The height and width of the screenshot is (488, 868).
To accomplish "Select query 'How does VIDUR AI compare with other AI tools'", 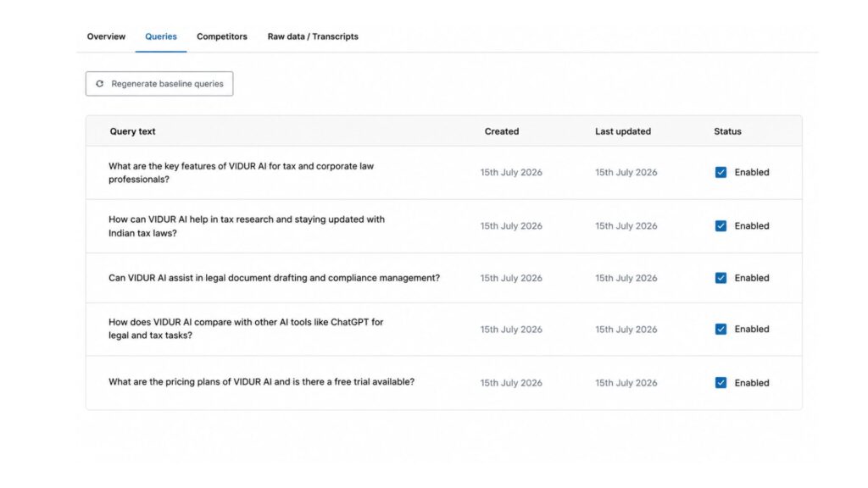I will 246,329.
